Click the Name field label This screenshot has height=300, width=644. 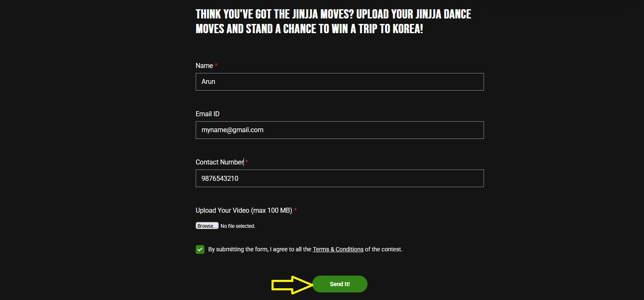click(x=204, y=65)
